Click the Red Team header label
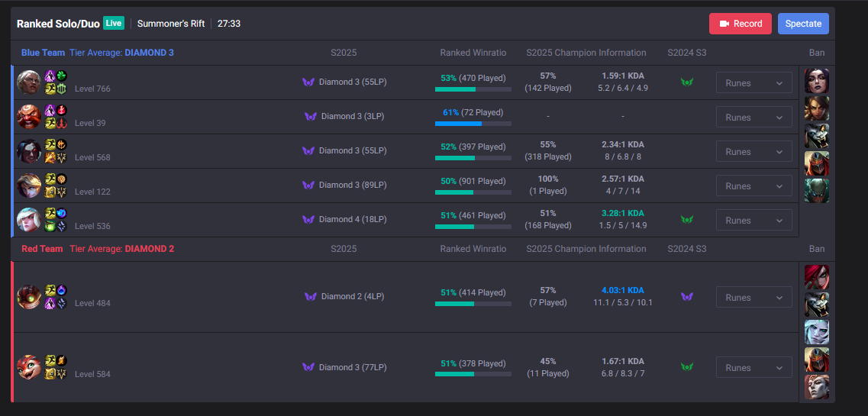This screenshot has height=416, width=868. coord(42,249)
